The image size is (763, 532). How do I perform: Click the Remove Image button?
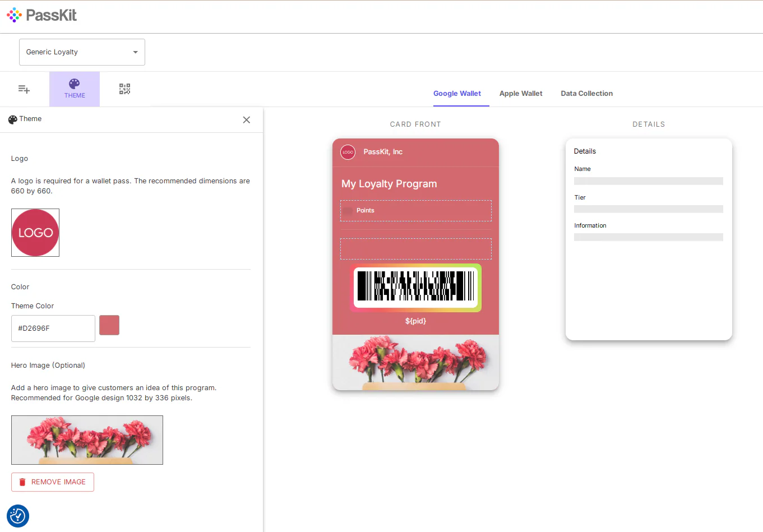tap(53, 482)
